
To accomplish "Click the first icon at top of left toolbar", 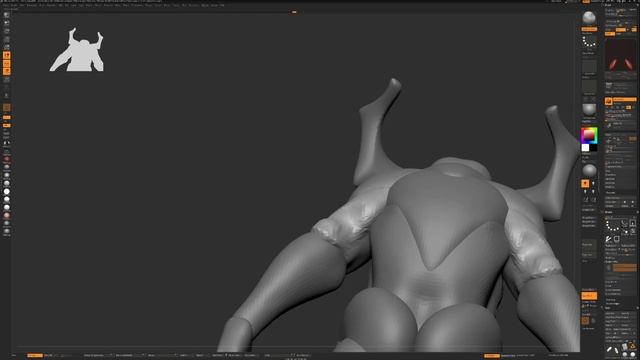I will pos(7,15).
